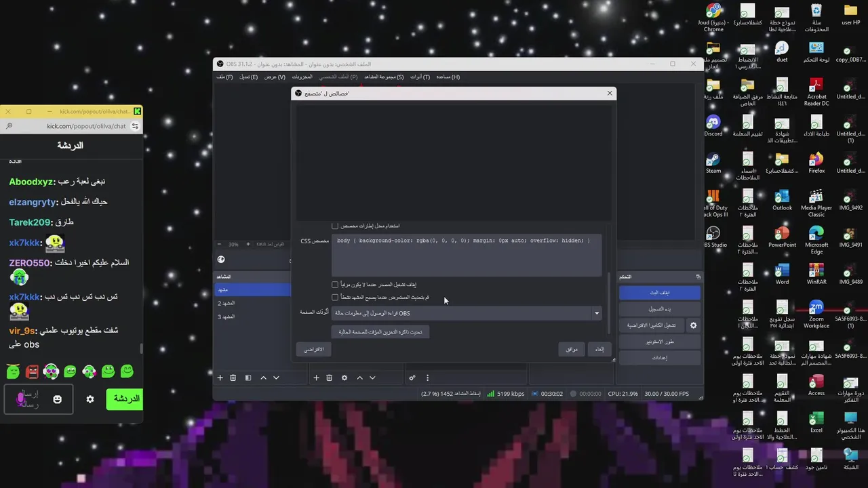Click refresh cache of current page button
Viewport: 868px width, 488px height.
380,332
